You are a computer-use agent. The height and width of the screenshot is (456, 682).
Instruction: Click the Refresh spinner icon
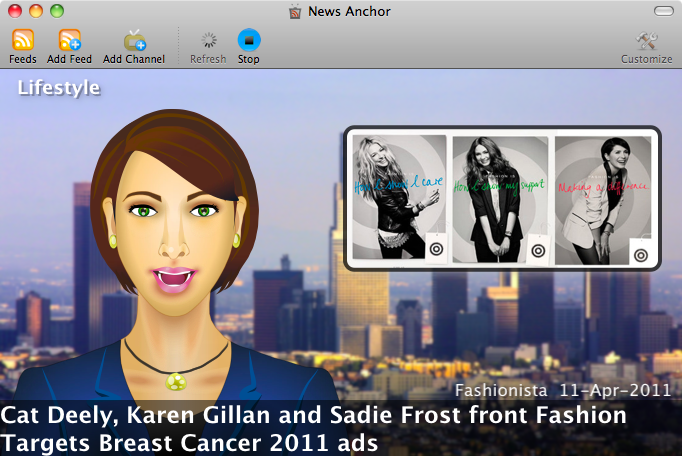(209, 40)
